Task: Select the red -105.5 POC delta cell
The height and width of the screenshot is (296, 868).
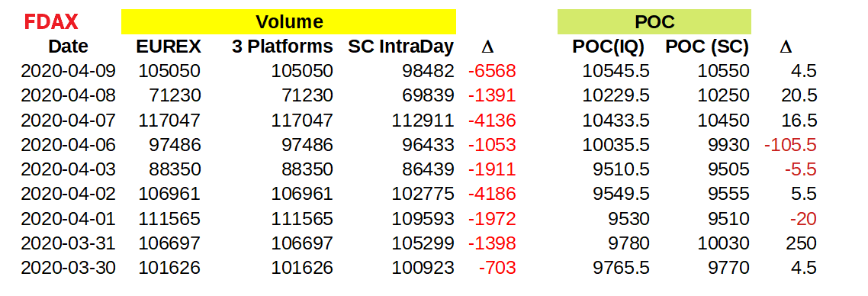Action: click(x=790, y=145)
